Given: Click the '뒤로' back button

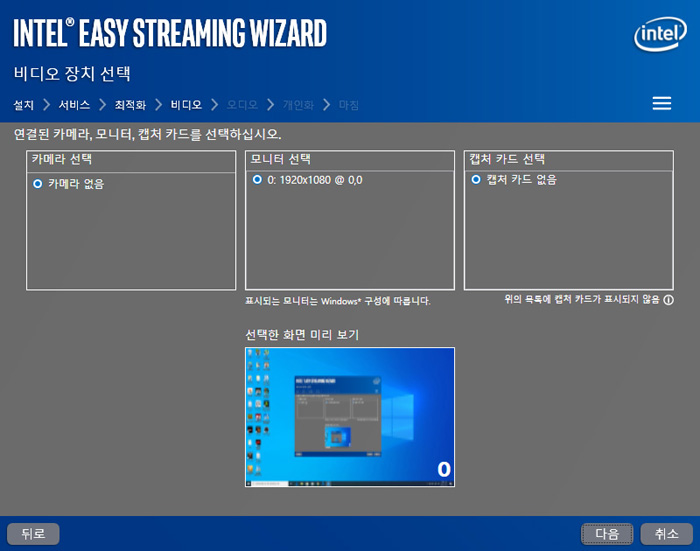Looking at the screenshot, I should click(33, 534).
